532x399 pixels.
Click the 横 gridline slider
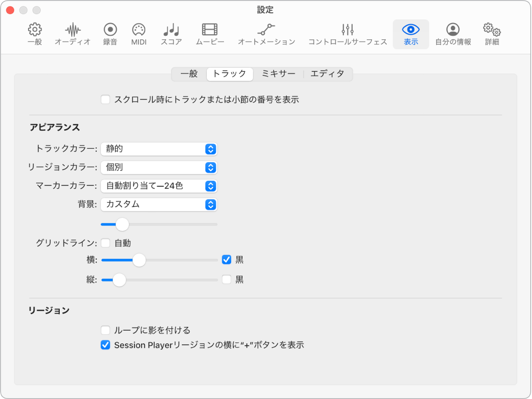(159, 260)
